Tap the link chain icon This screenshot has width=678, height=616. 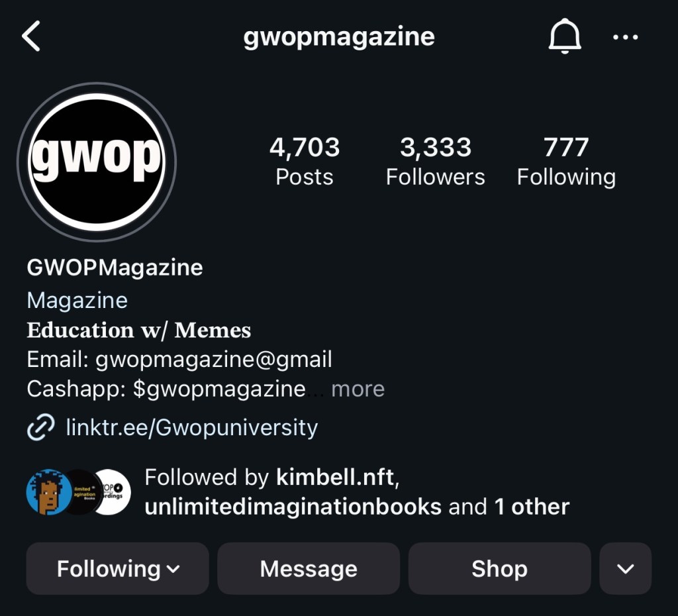pyautogui.click(x=40, y=427)
